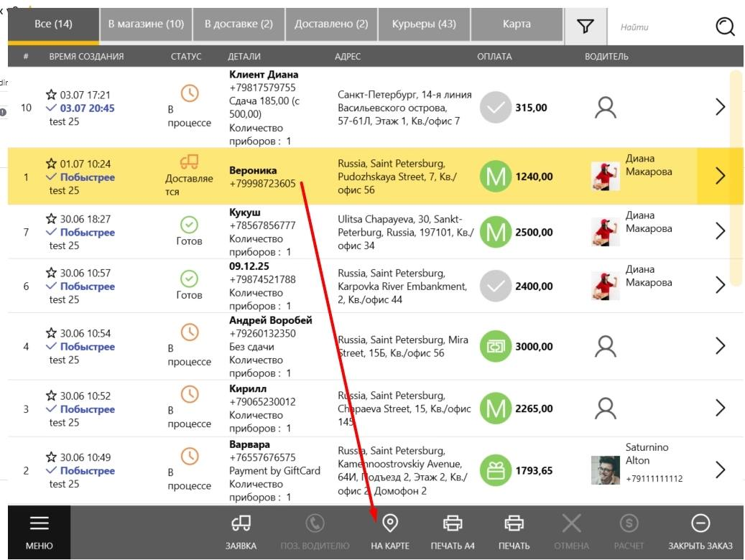Click the Побыстрее link on order 7
The height and width of the screenshot is (560, 745).
[x=88, y=233]
